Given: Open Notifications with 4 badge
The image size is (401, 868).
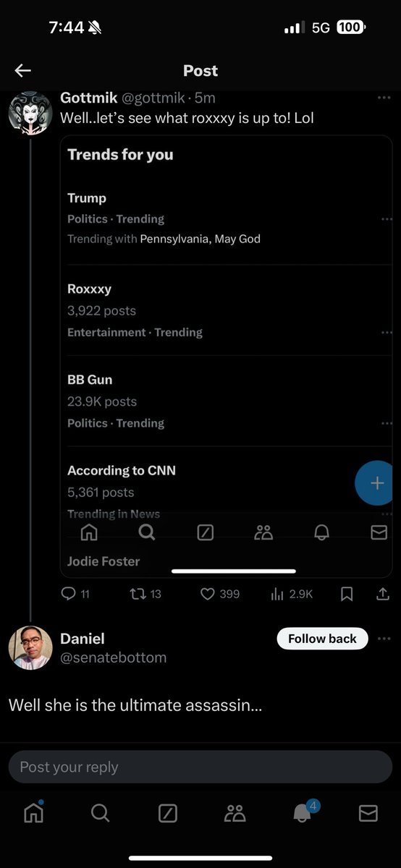Looking at the screenshot, I should coord(303,812).
